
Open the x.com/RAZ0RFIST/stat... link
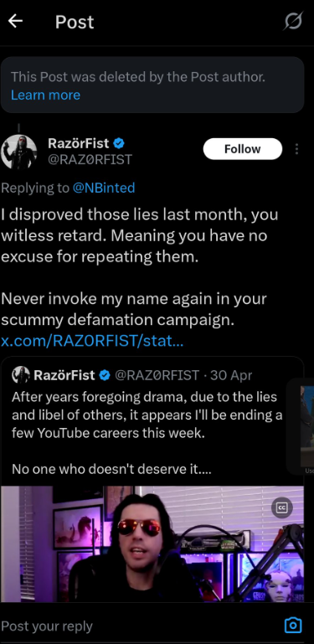pos(92,341)
